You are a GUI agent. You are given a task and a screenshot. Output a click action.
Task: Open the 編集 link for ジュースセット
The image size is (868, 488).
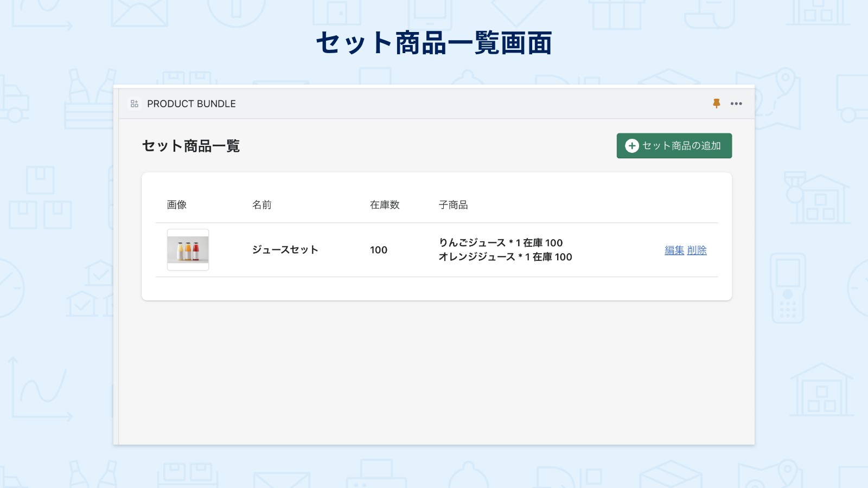click(673, 250)
